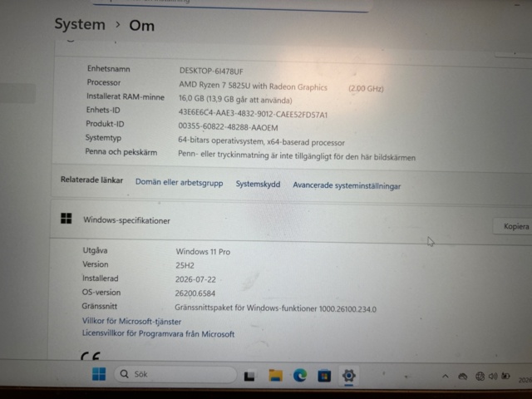Open network status globe icon in tray
Viewport: 532px width, 399px height.
click(x=480, y=377)
